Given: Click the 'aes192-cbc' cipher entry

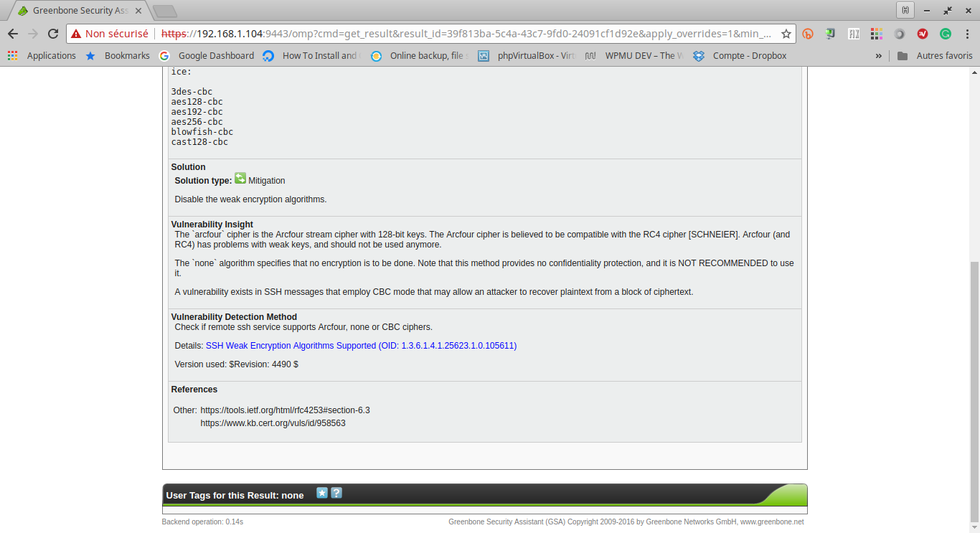Looking at the screenshot, I should 197,112.
